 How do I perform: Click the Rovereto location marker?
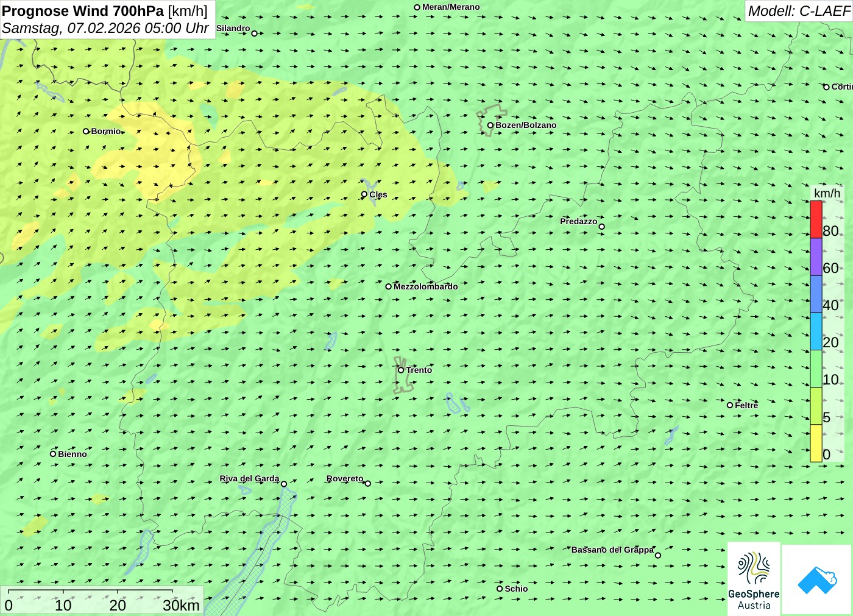367,483
